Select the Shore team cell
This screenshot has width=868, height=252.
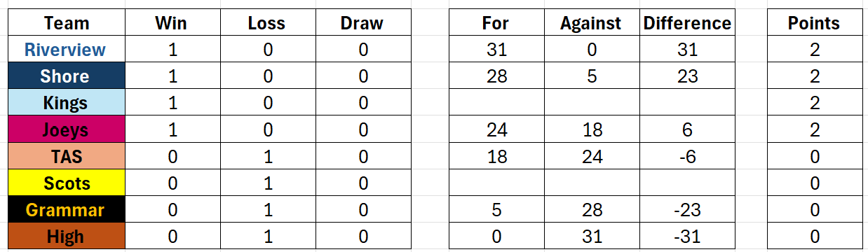[67, 76]
